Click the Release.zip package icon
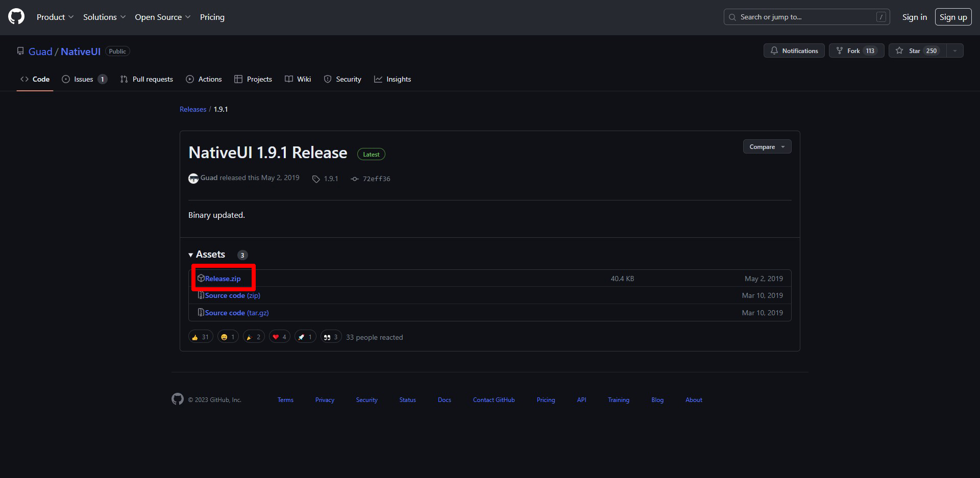This screenshot has width=980, height=478. (x=201, y=279)
